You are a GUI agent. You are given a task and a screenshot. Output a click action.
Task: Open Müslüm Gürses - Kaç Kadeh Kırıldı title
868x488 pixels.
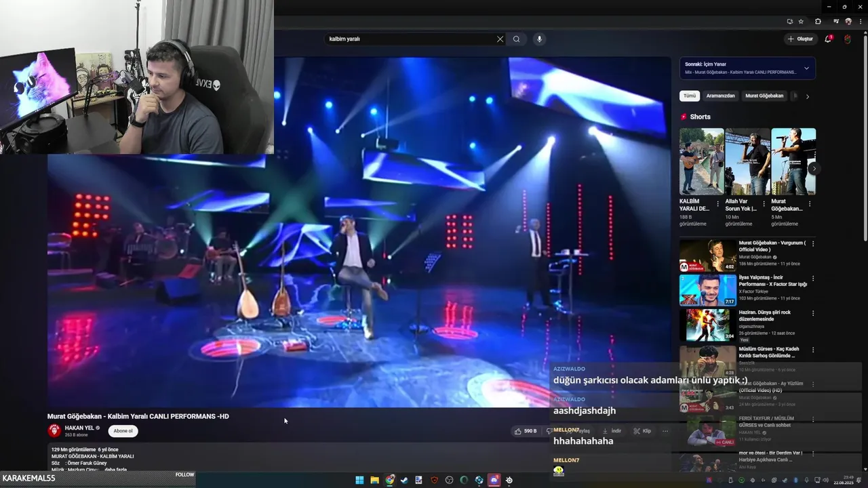769,352
